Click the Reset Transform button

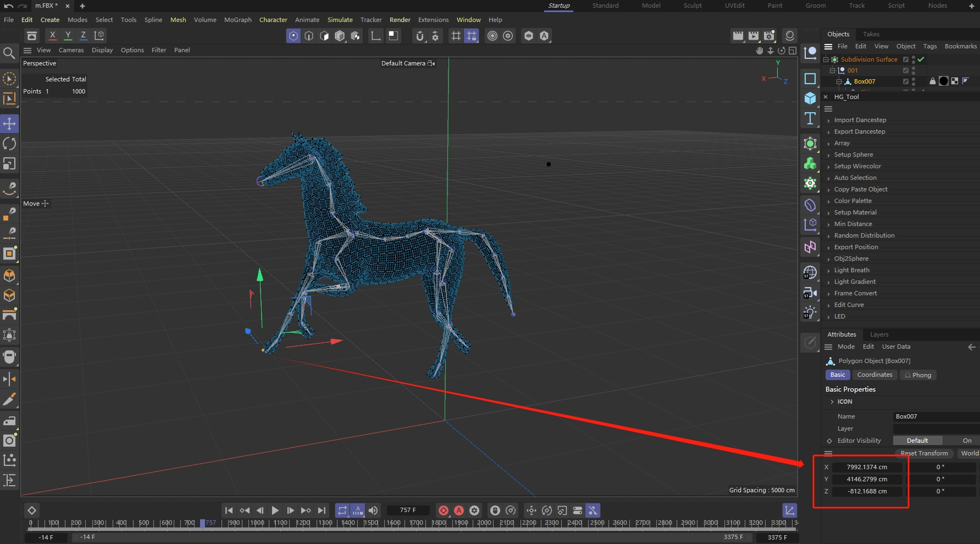click(924, 453)
